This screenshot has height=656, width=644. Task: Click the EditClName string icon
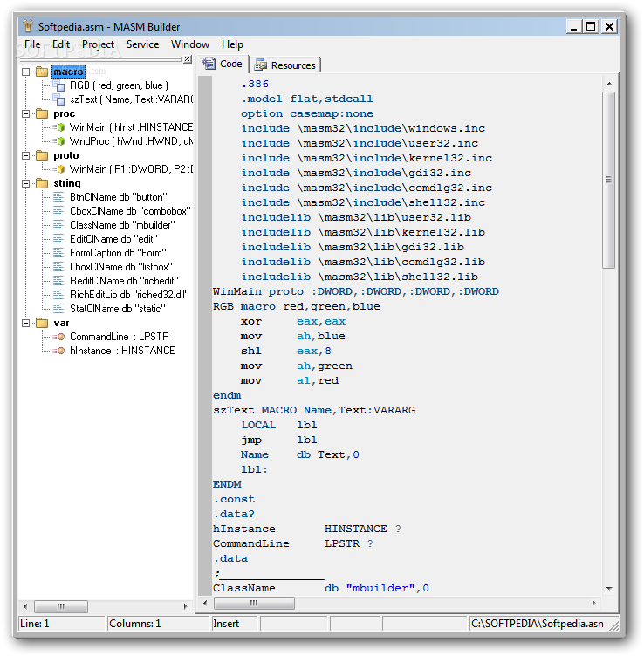coord(58,239)
